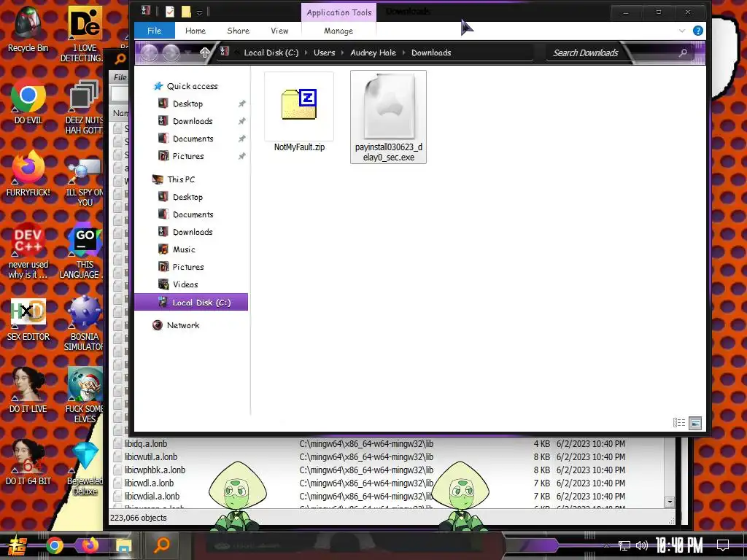Image resolution: width=747 pixels, height=560 pixels.
Task: Switch to the View ribbon tab
Action: coord(279,31)
